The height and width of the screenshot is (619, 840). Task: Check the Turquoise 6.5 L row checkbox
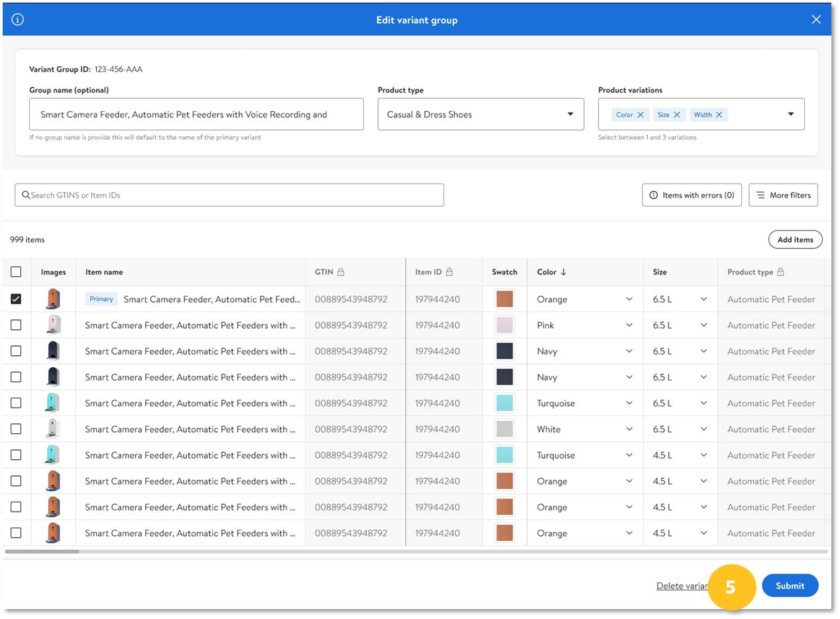coord(16,403)
